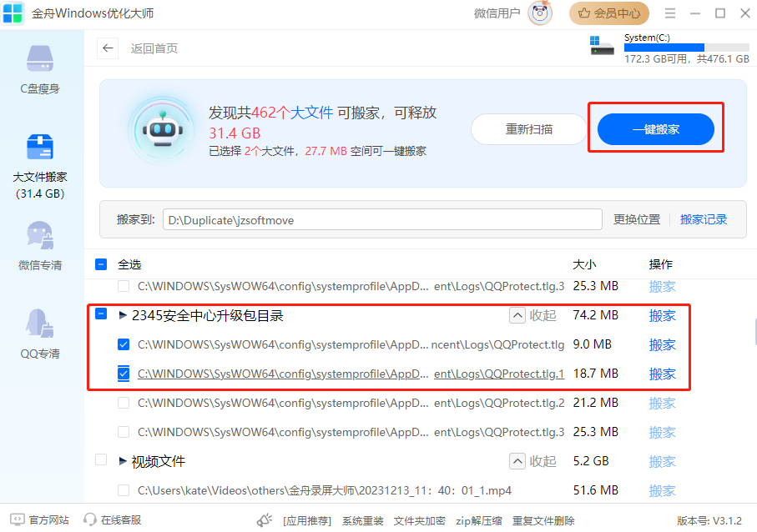This screenshot has height=532, width=757.
Task: Click 搬家 for 2345安全中心升级包目录 group
Action: 662,315
